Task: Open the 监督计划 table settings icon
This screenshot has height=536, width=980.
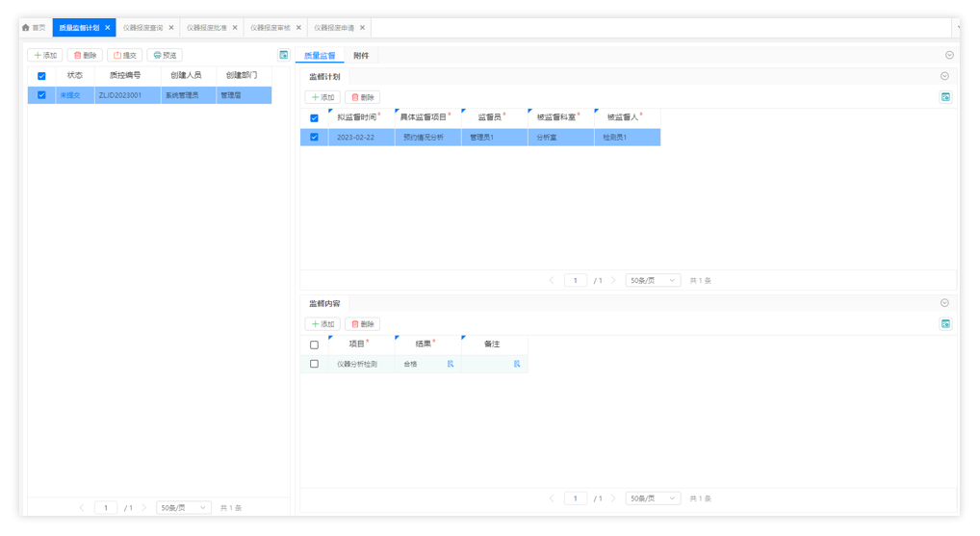Action: pyautogui.click(x=945, y=97)
